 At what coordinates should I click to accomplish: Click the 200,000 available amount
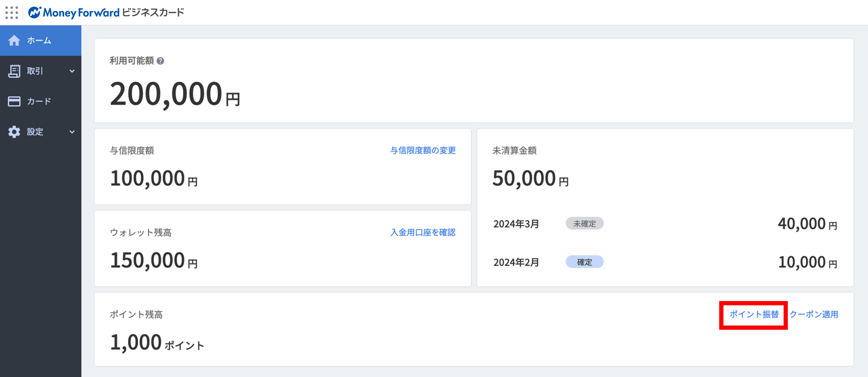(166, 94)
